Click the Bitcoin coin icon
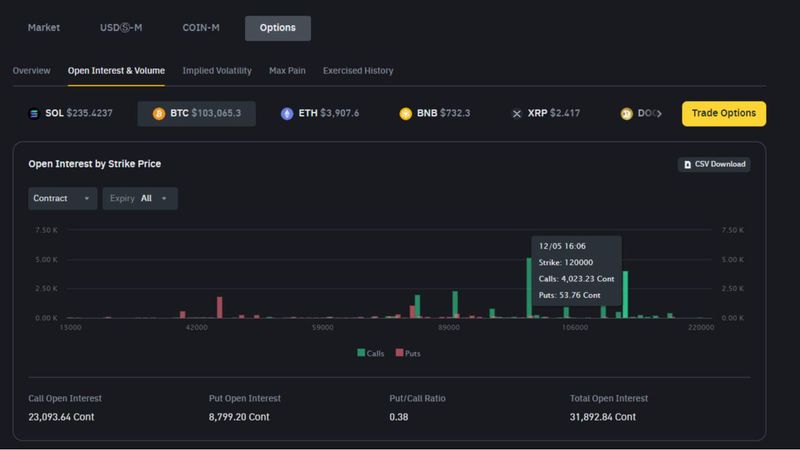 point(159,113)
